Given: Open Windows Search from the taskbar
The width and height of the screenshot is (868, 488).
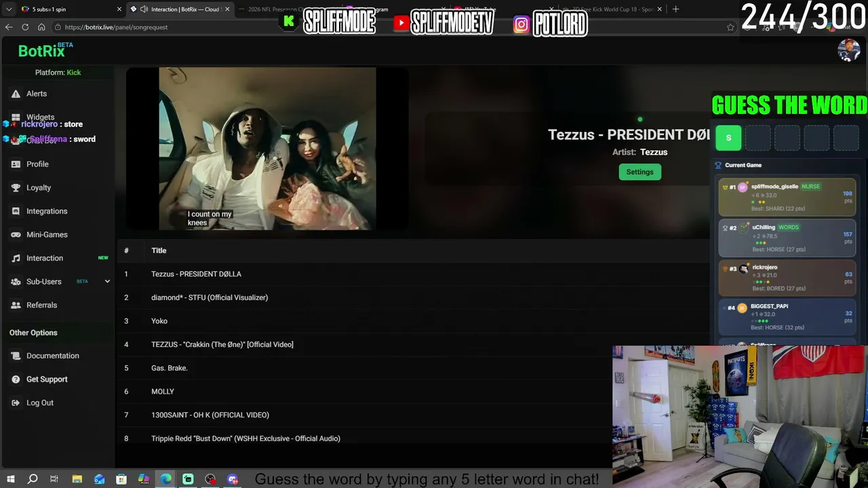Looking at the screenshot, I should tap(33, 479).
